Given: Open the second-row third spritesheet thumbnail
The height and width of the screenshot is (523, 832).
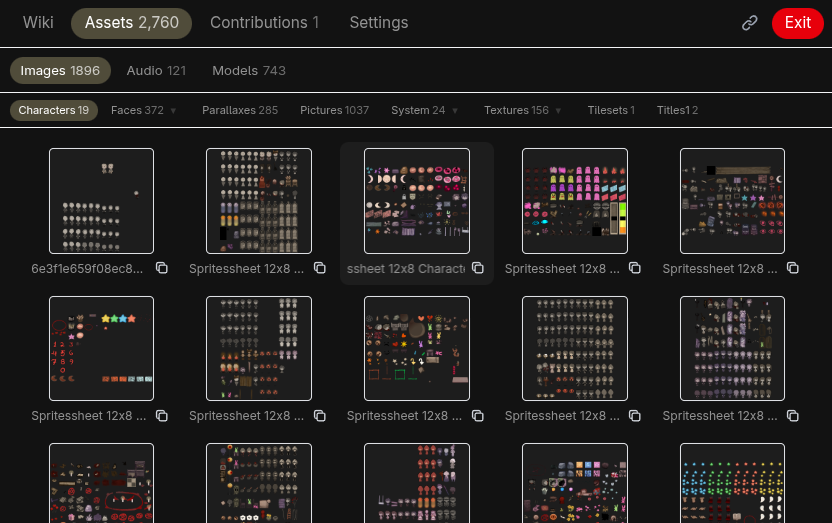Looking at the screenshot, I should [417, 348].
